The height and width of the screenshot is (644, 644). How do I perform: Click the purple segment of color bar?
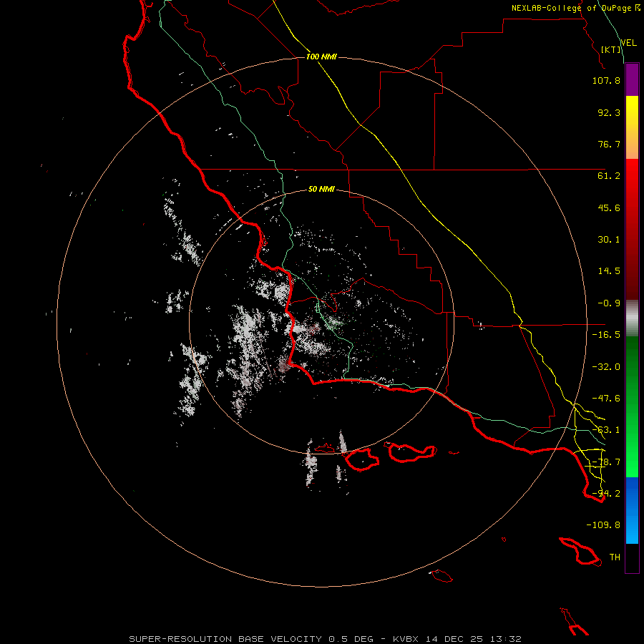click(x=632, y=80)
